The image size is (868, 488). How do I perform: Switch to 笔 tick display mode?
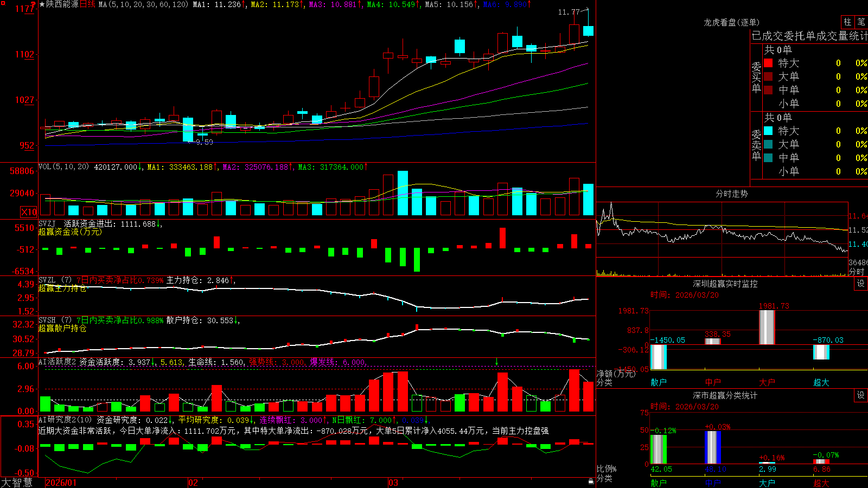point(861,22)
